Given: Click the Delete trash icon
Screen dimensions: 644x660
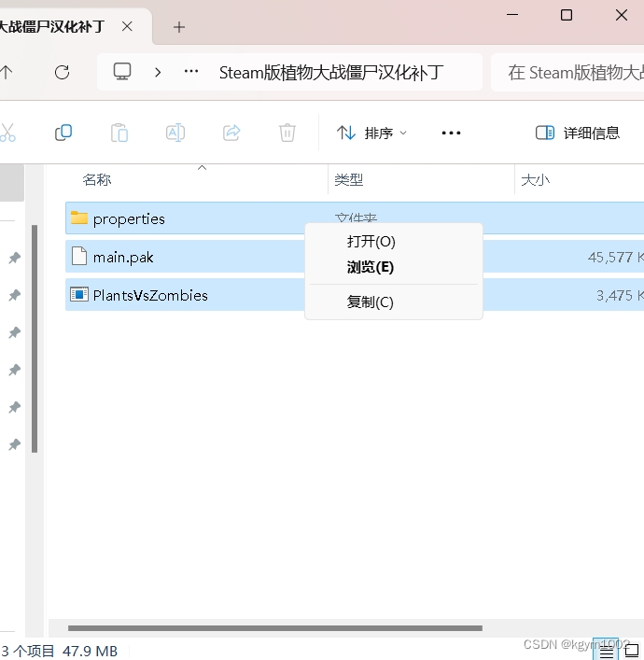Looking at the screenshot, I should tap(287, 133).
